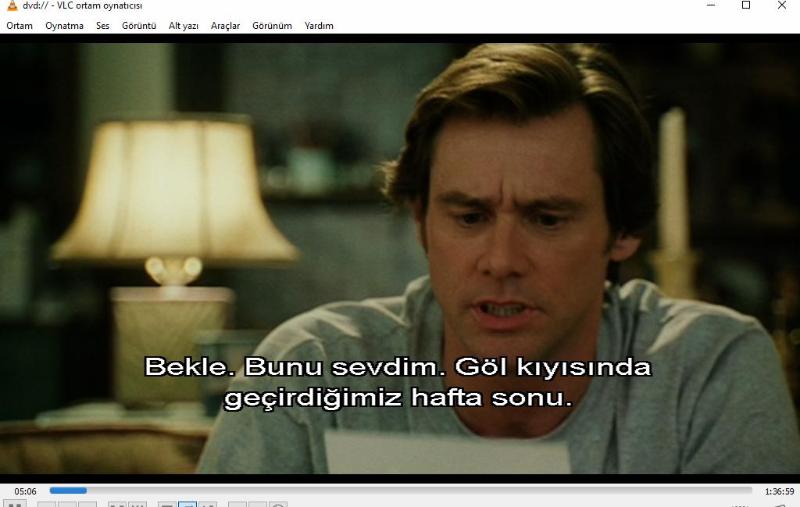Minimize the VLC window
This screenshot has width=800, height=507.
pyautogui.click(x=711, y=5)
